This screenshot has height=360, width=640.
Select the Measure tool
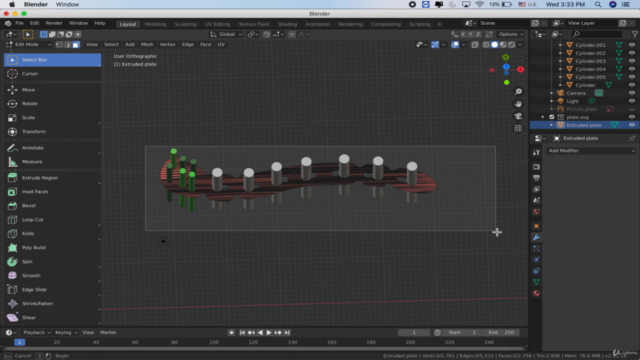pyautogui.click(x=52, y=162)
